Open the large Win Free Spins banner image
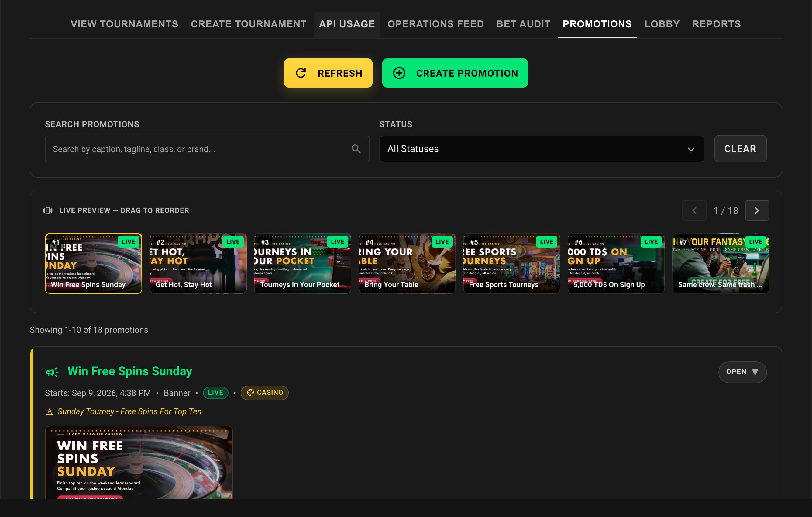Image resolution: width=812 pixels, height=517 pixels. [139, 462]
